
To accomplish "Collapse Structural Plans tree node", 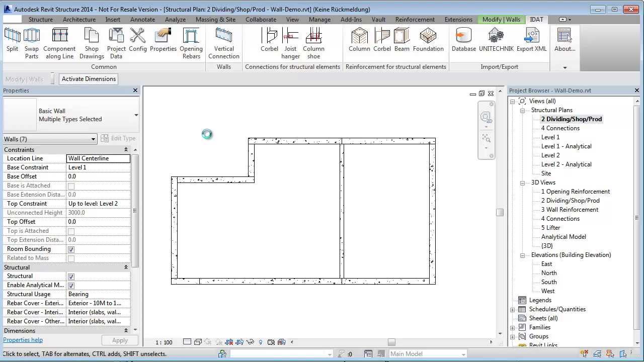I will click(x=523, y=110).
